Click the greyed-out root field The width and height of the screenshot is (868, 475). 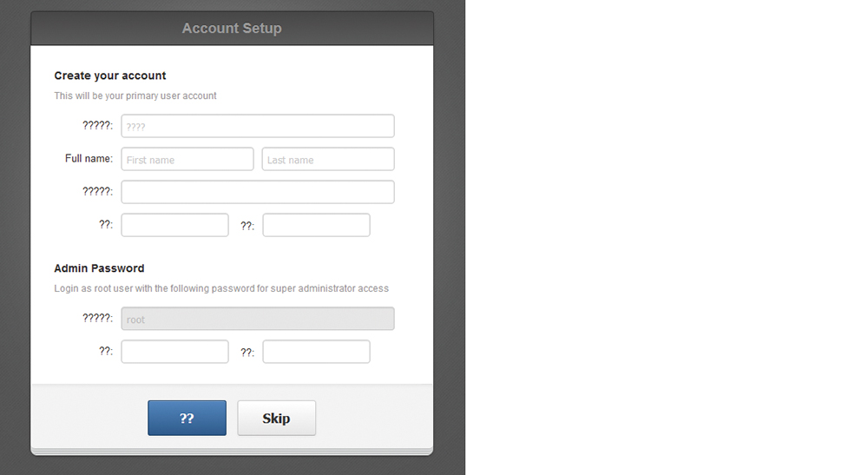(258, 319)
